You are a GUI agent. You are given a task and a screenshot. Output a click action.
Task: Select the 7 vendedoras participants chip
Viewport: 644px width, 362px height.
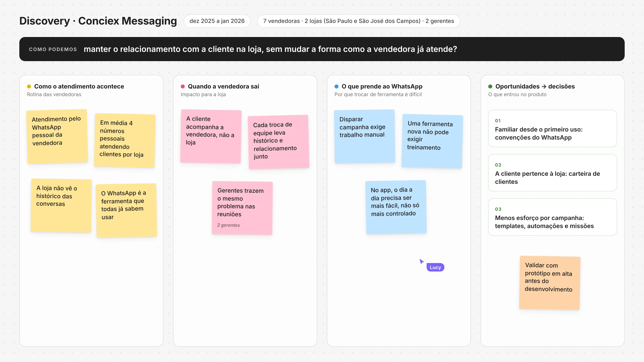[358, 21]
